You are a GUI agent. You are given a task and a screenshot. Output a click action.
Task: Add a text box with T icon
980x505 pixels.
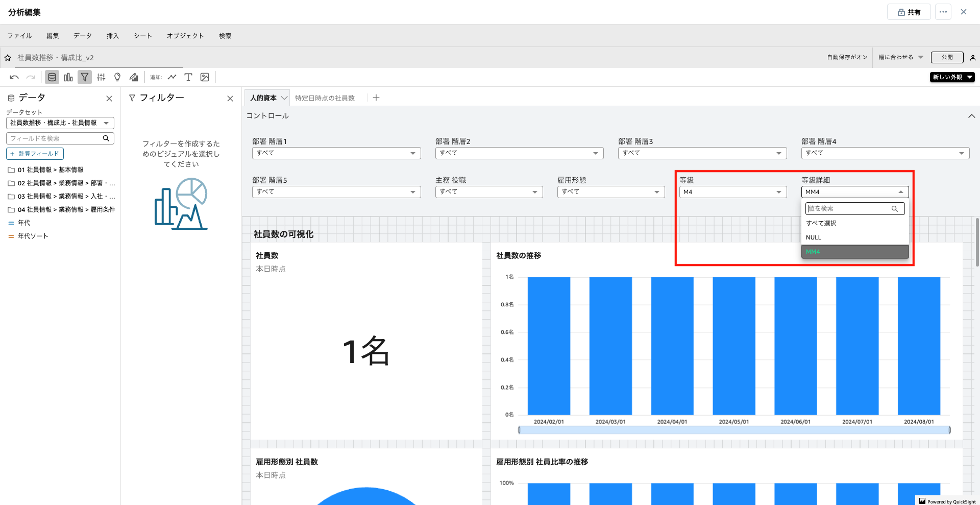pos(188,77)
